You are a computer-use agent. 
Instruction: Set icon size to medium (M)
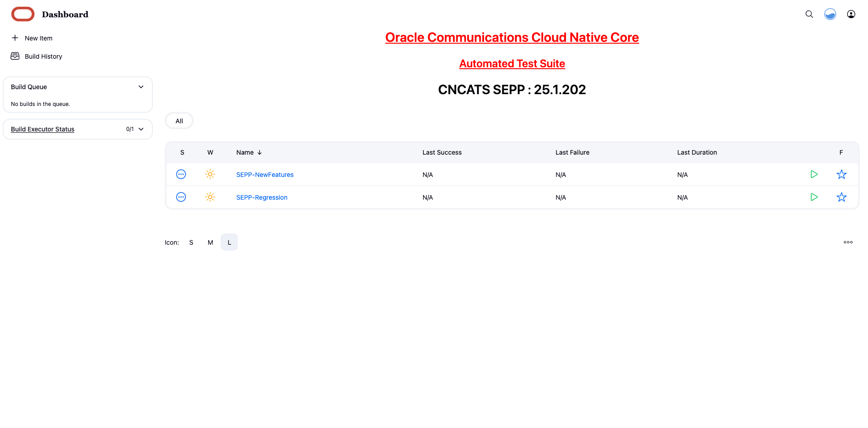[210, 242]
